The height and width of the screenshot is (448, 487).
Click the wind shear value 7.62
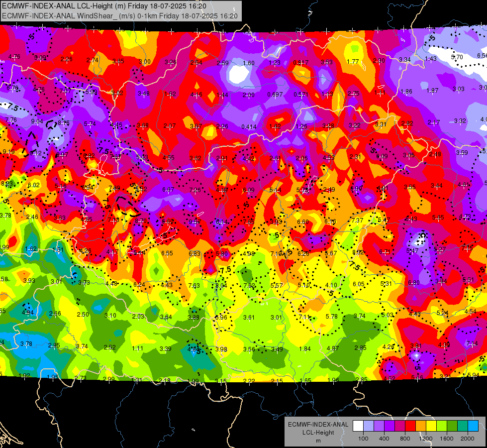[x=249, y=285]
